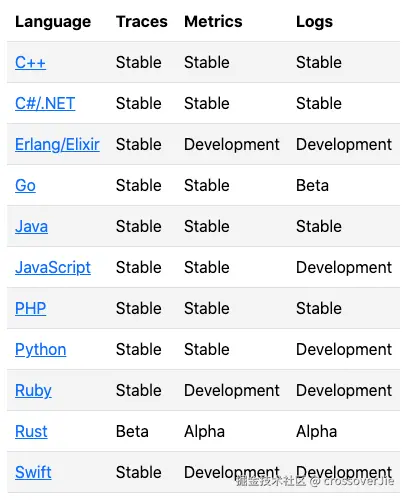Select the Language column header

pos(53,22)
